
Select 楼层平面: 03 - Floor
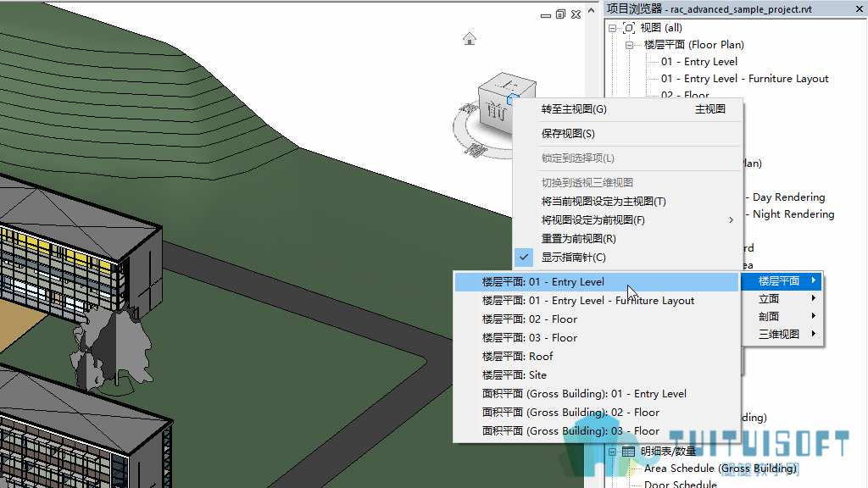coord(596,338)
